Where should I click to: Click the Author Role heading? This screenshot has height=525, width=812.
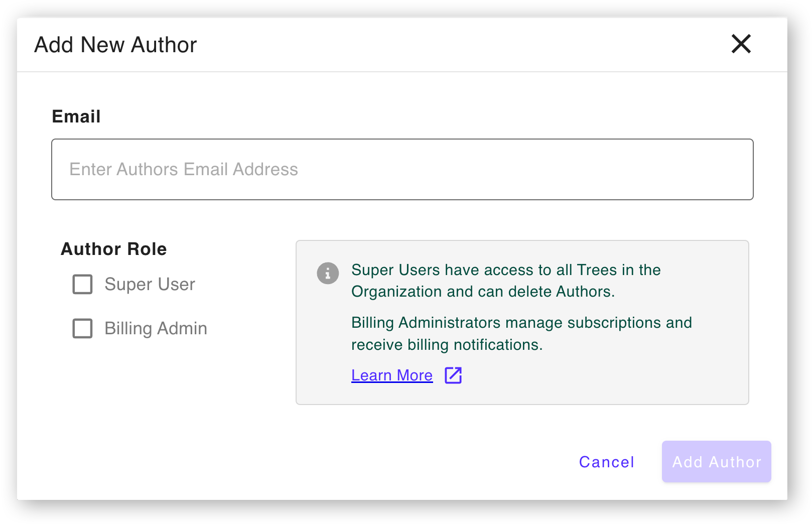click(114, 249)
